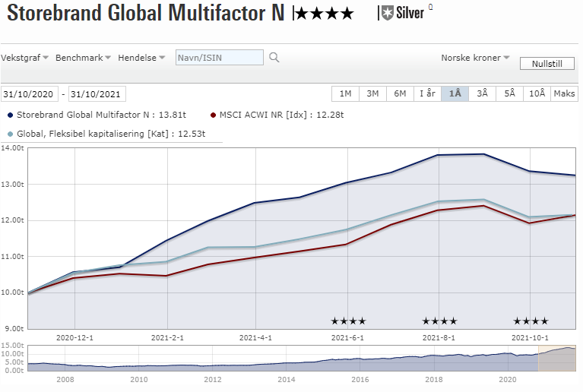Image resolution: width=583 pixels, height=392 pixels.
Task: Open the Hendelse dropdown
Action: point(141,58)
